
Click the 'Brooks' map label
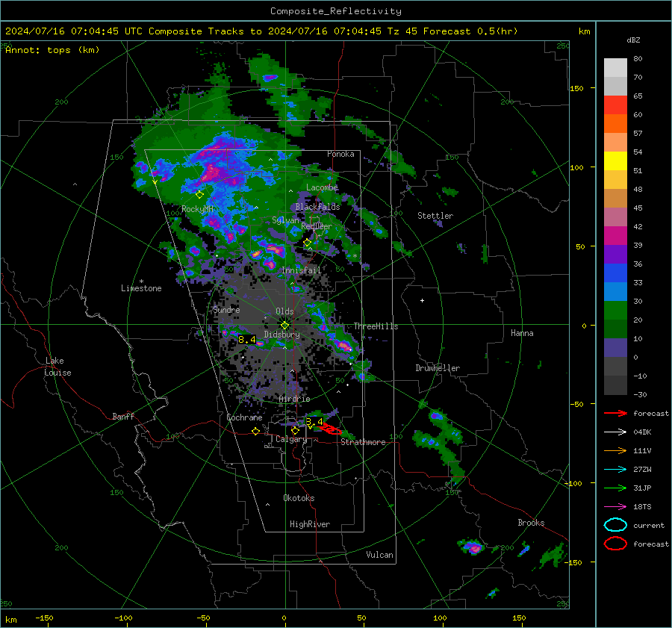point(531,523)
